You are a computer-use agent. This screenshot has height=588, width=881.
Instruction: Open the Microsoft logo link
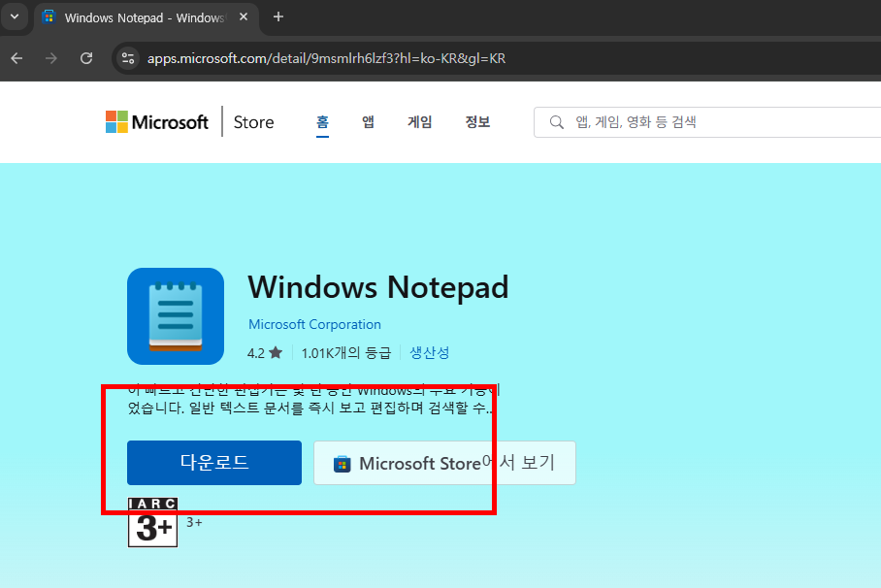click(x=157, y=122)
